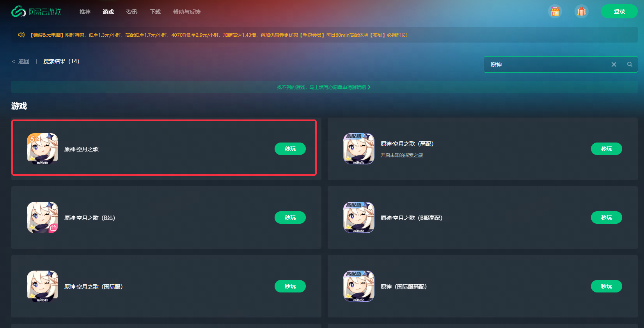This screenshot has width=644, height=328.
Task: Click the NetEase Cloud Gaming logo
Action: pos(36,12)
